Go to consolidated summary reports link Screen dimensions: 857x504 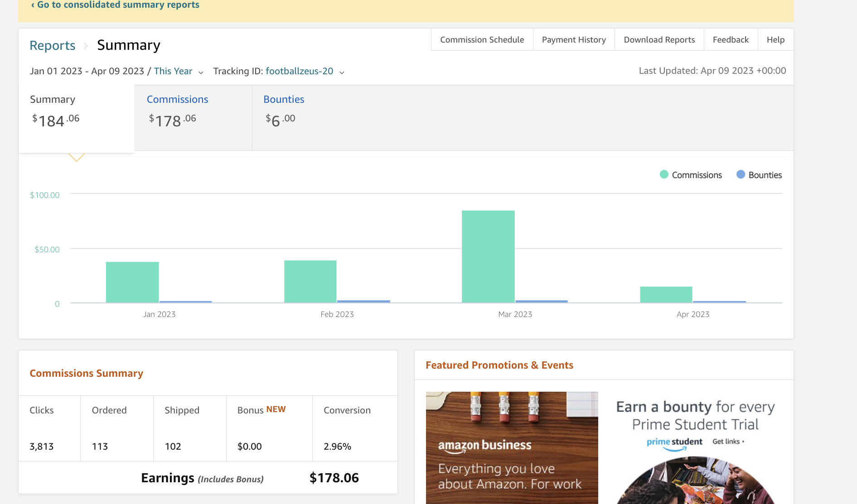pos(115,5)
